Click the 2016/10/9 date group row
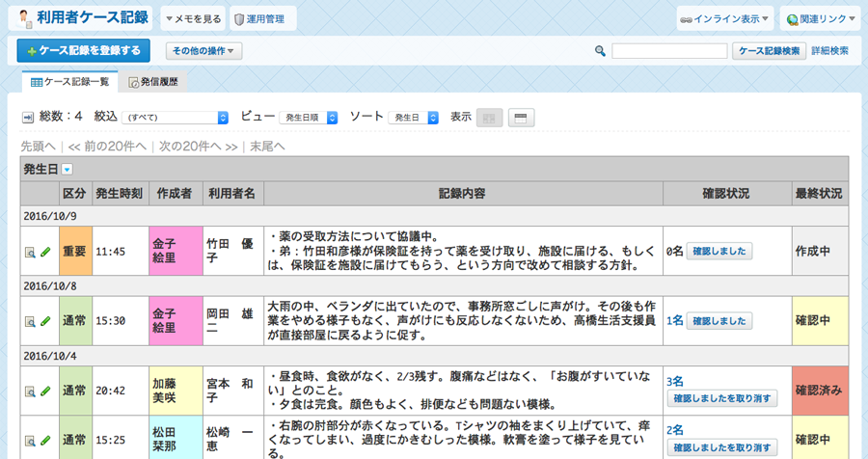This screenshot has height=459, width=868. click(434, 217)
